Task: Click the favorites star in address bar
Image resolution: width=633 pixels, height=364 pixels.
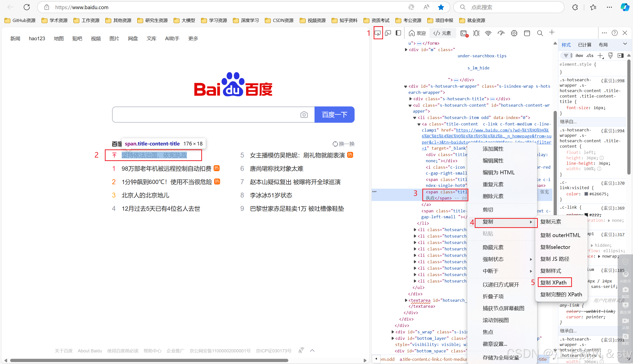Action: point(441,7)
